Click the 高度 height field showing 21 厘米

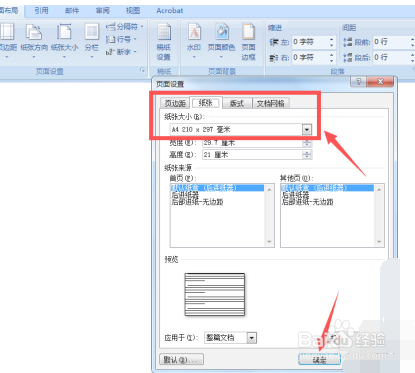257,155
